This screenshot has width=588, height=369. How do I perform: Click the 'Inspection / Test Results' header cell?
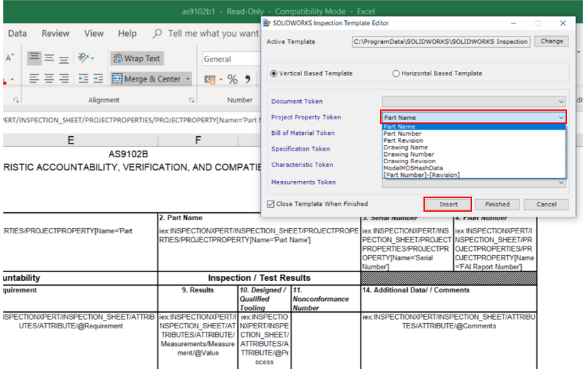pos(259,278)
